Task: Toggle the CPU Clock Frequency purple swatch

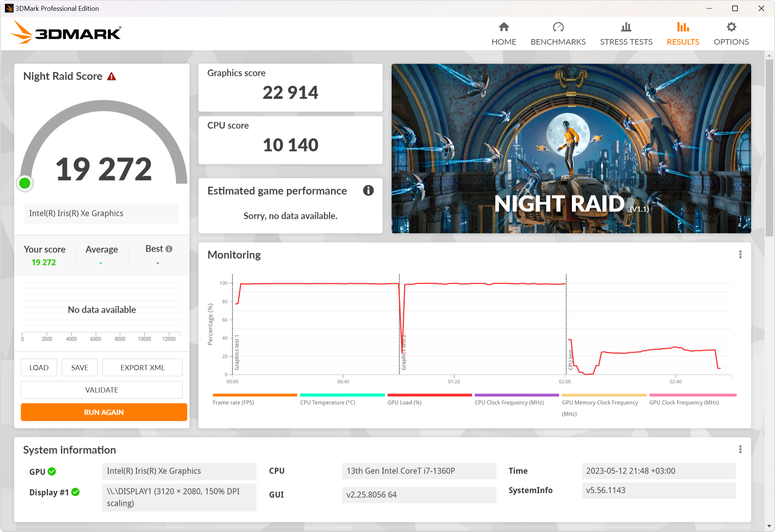Action: click(x=517, y=395)
